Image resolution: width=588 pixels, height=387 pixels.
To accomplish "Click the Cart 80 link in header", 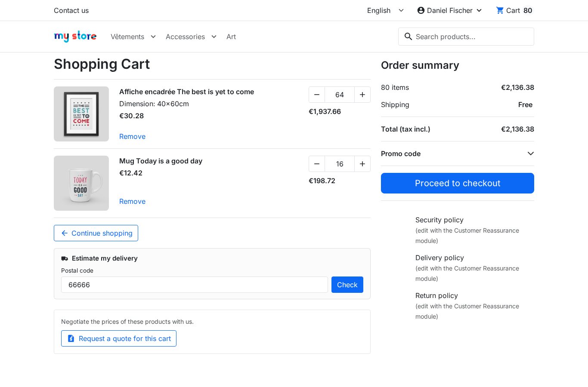I will (515, 10).
